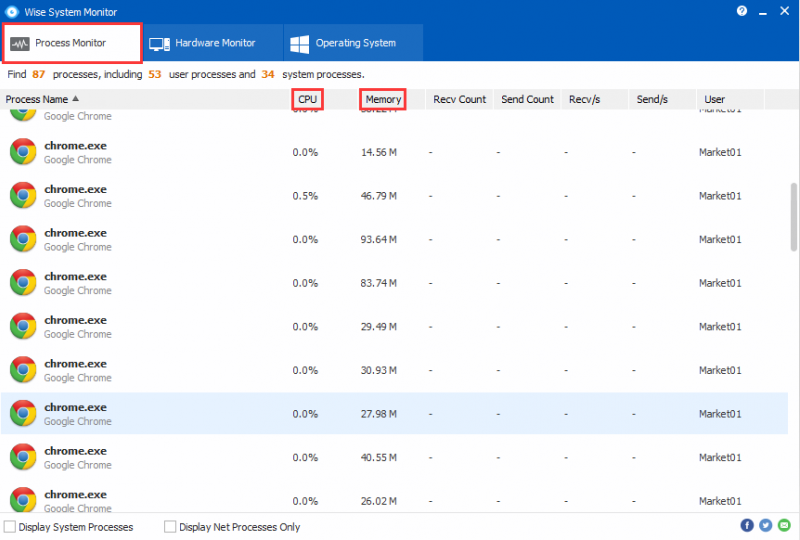Click the 34 system processes count

click(268, 75)
